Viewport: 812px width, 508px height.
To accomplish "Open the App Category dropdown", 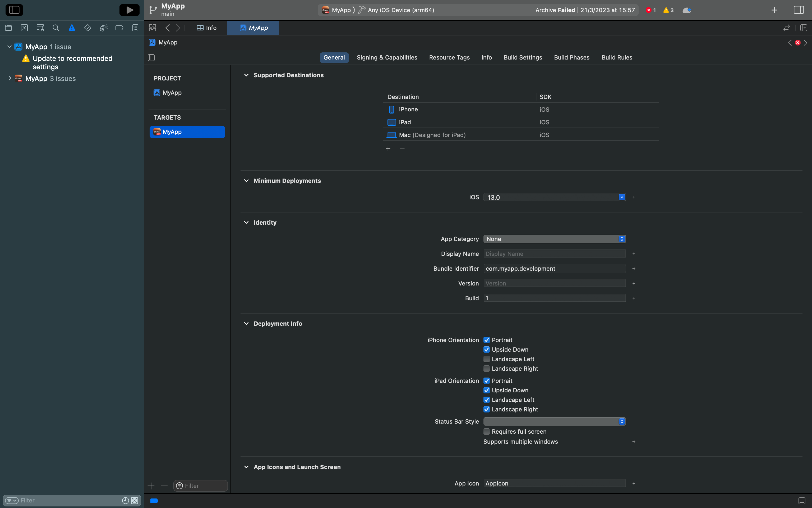I will pos(555,239).
